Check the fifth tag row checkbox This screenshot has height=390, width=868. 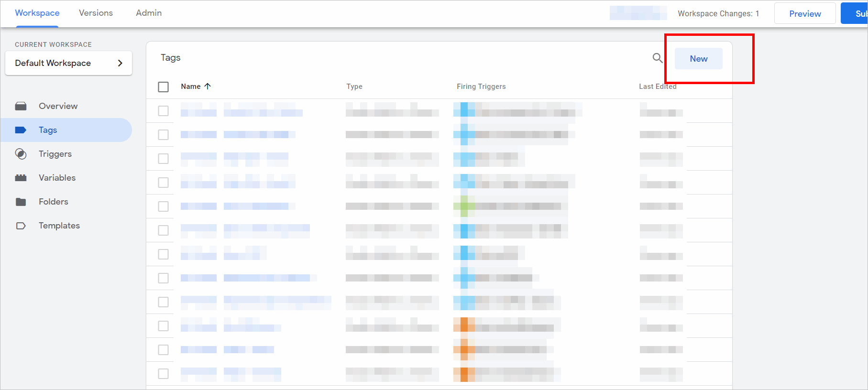[164, 206]
